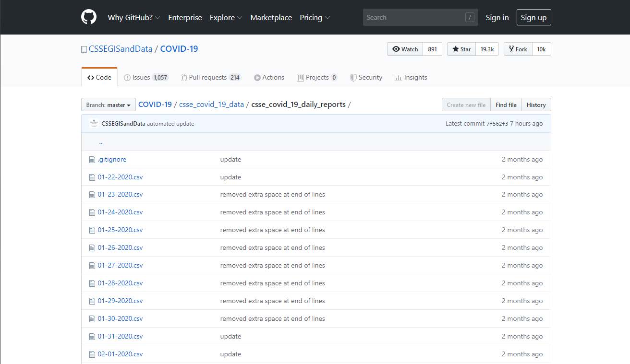Click the slash shortcut icon in search box

click(470, 17)
